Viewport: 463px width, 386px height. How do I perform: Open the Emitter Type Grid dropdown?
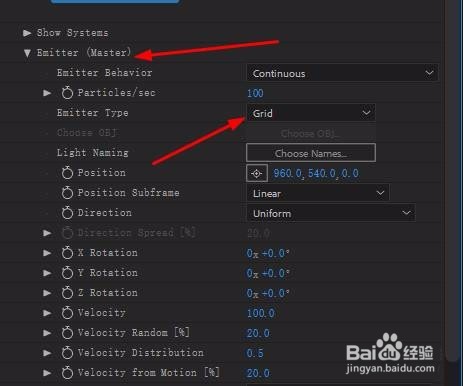pos(311,113)
